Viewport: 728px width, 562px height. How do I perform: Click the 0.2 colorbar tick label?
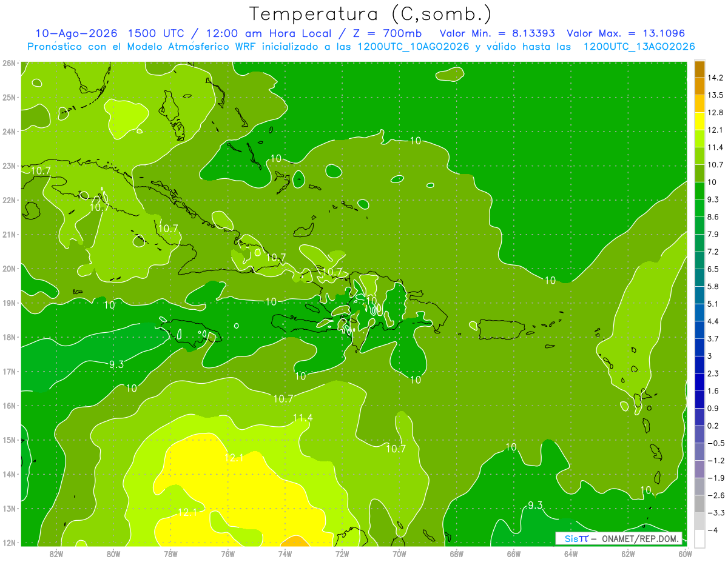point(713,425)
